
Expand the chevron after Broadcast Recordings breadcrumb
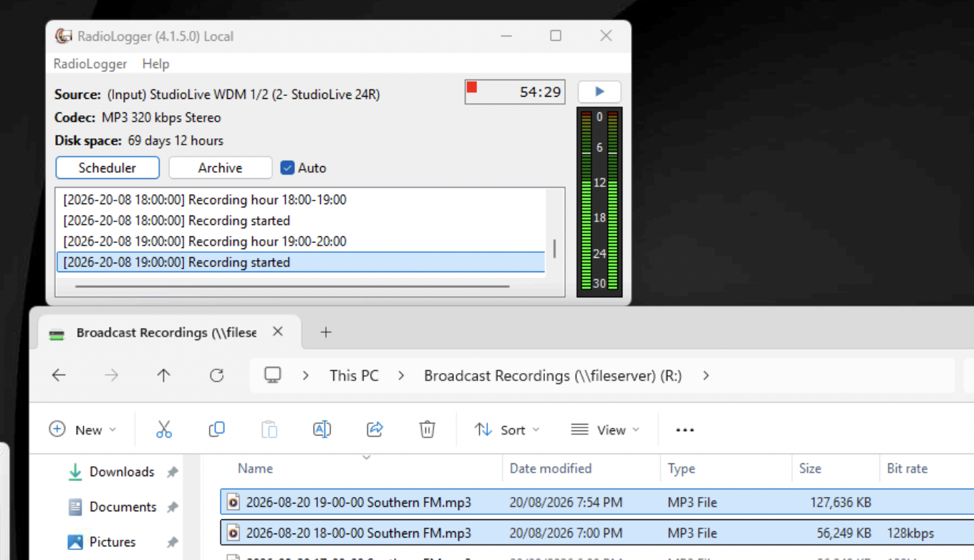tap(706, 375)
